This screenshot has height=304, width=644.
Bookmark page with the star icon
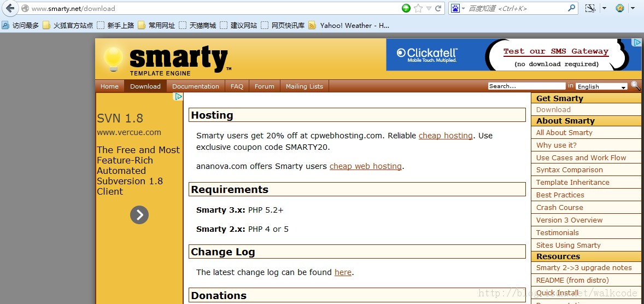[418, 8]
